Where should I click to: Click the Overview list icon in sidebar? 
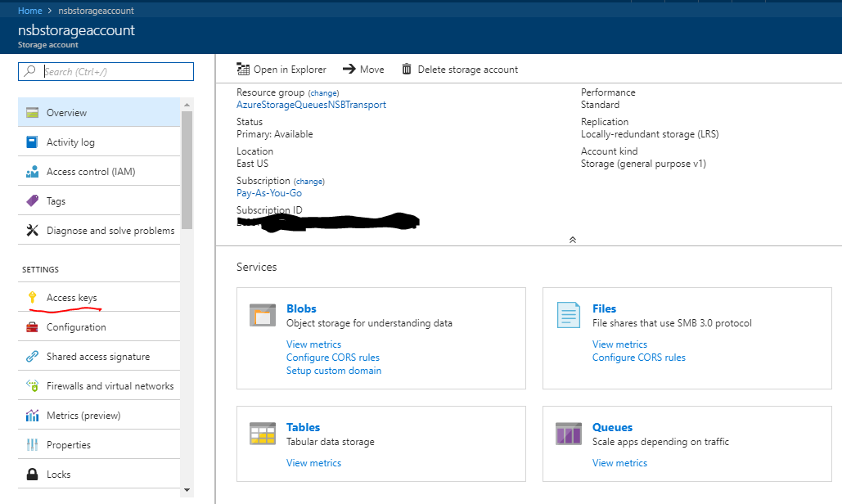32,113
